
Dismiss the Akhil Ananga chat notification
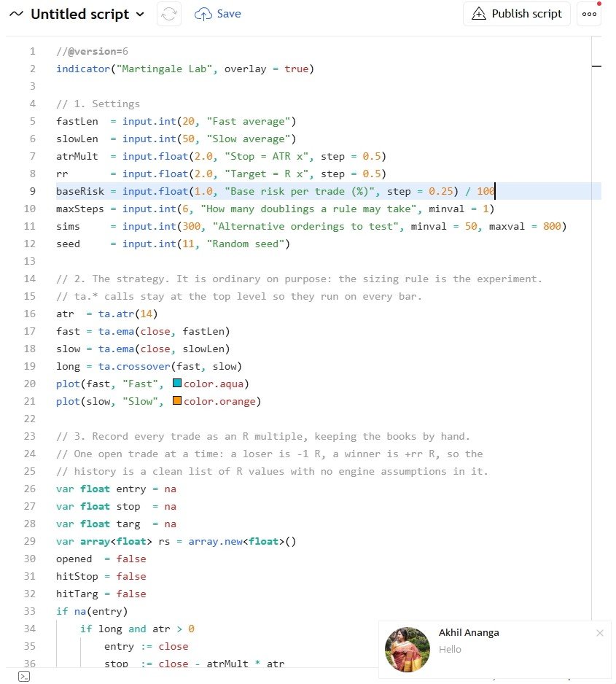600,633
